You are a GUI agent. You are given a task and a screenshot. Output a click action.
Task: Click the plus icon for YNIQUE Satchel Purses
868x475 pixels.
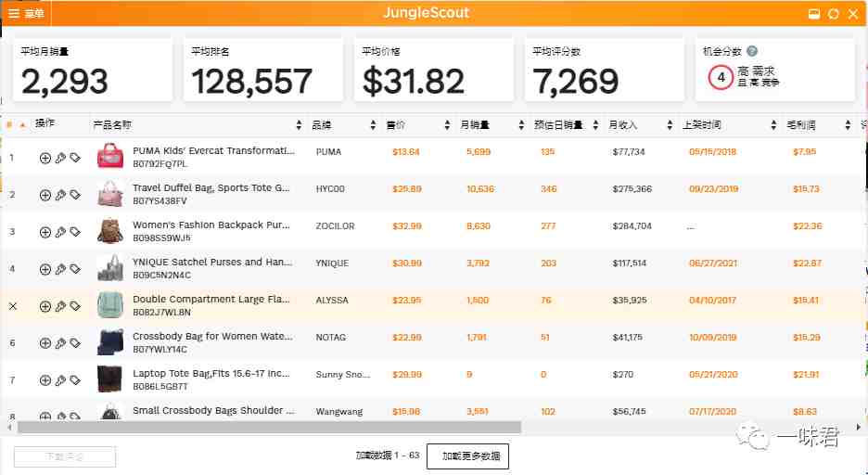(x=45, y=269)
